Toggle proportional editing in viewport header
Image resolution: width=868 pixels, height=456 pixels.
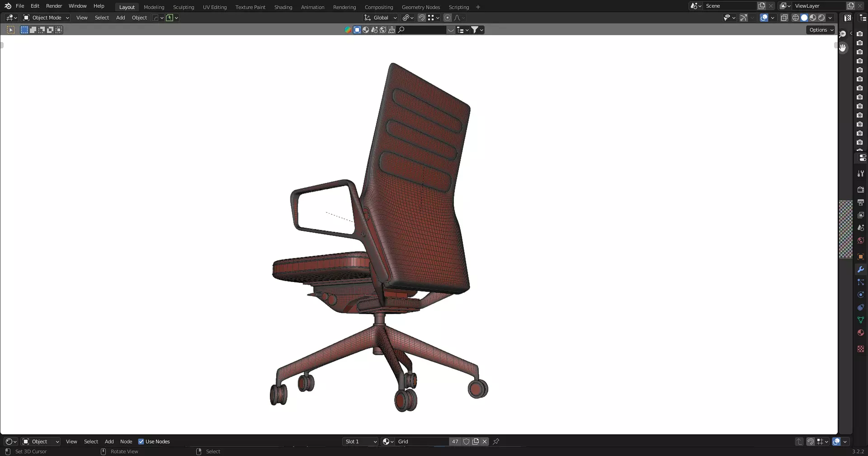(448, 18)
